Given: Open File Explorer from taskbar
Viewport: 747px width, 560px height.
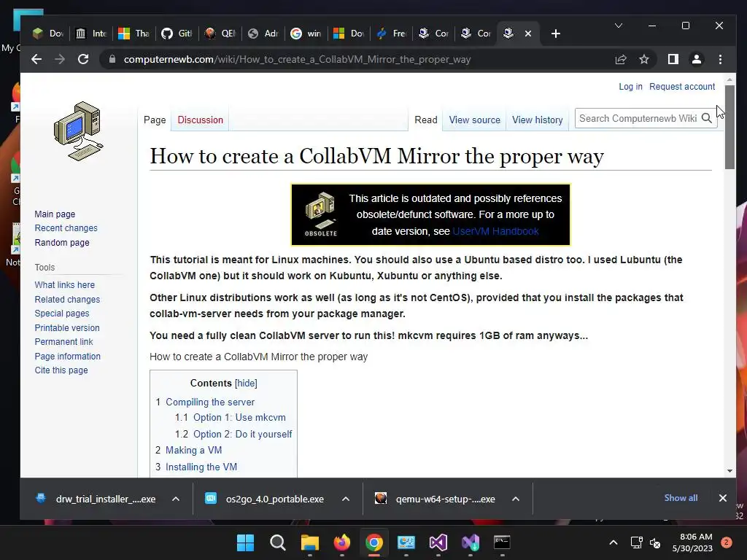Looking at the screenshot, I should click(309, 542).
